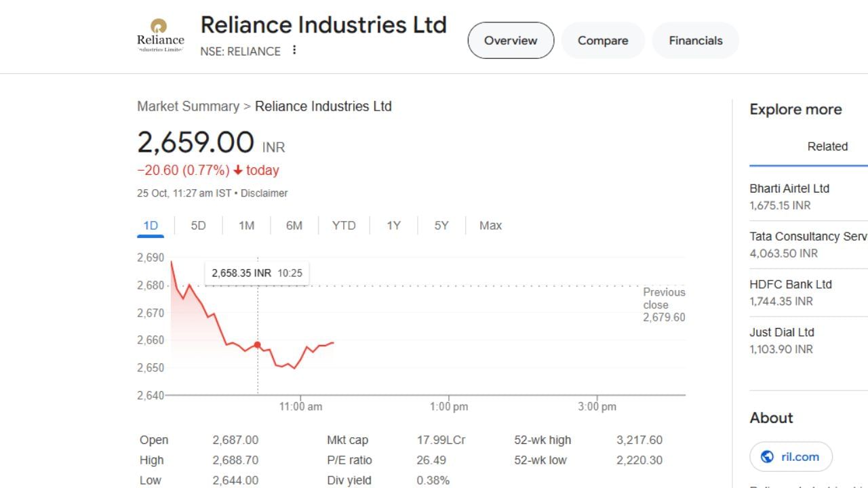Click the 1:00 pm axis label
868x488 pixels.
[x=449, y=407]
